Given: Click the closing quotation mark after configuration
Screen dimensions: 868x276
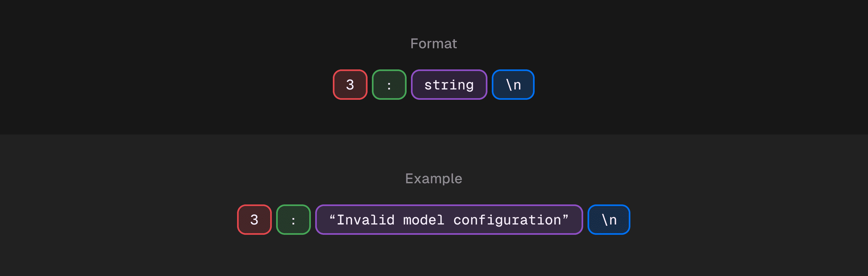Looking at the screenshot, I should [565, 218].
